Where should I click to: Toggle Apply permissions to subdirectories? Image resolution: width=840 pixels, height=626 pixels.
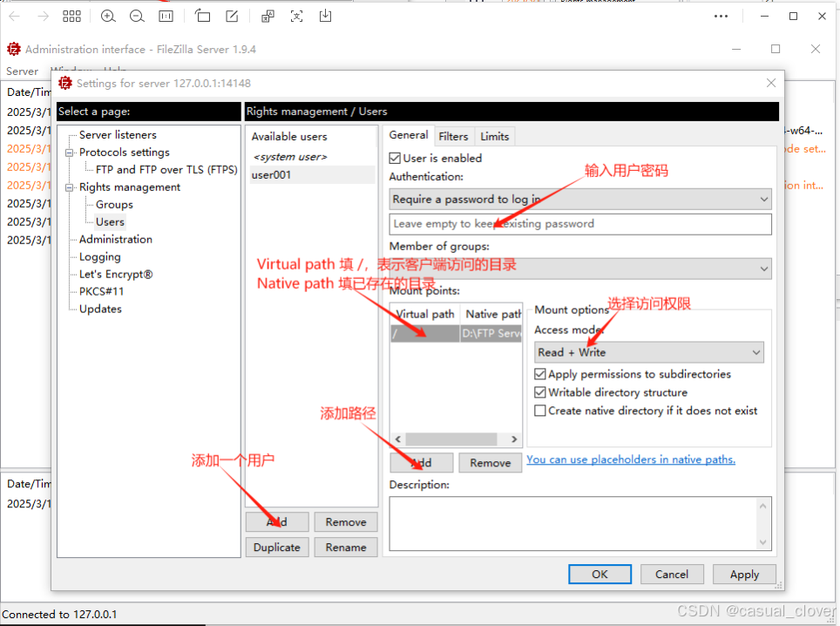point(540,374)
